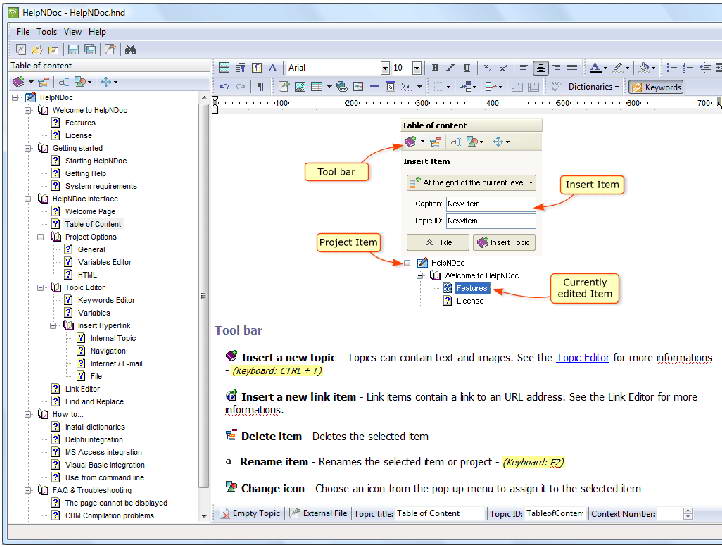Toggle paragraph marks display
Screen dimensions: 722x547
click(x=261, y=86)
